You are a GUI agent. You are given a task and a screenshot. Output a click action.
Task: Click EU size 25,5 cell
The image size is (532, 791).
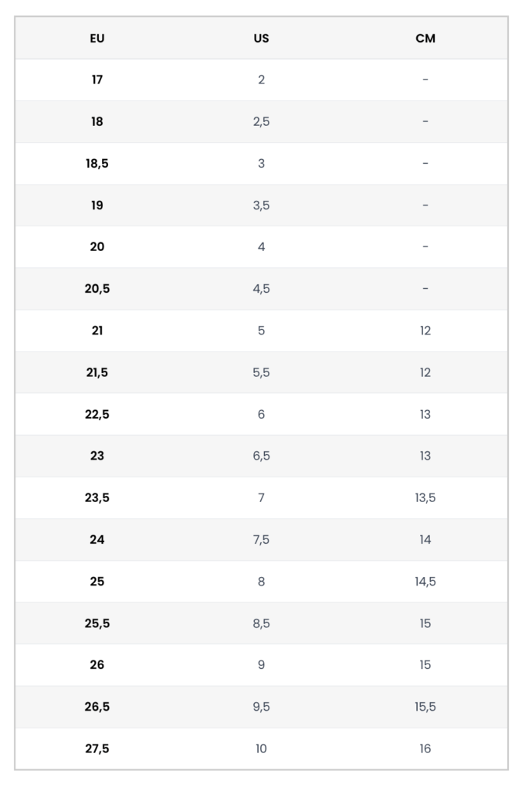pos(97,623)
